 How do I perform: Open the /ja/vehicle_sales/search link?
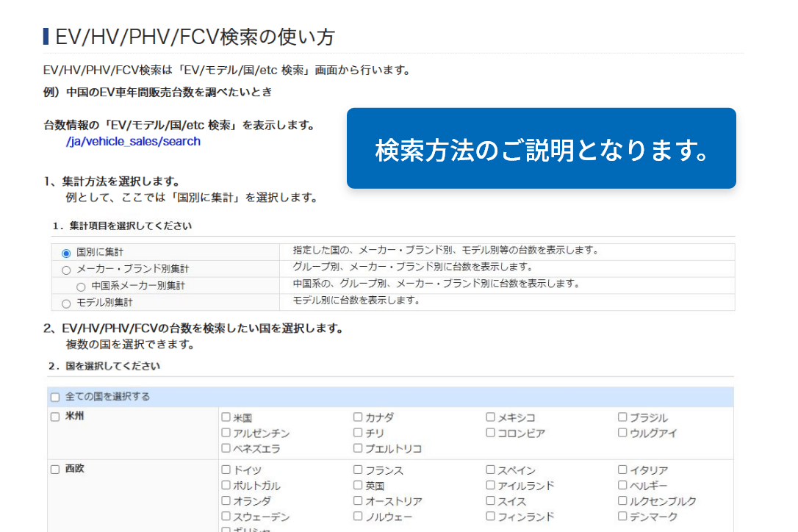[133, 142]
